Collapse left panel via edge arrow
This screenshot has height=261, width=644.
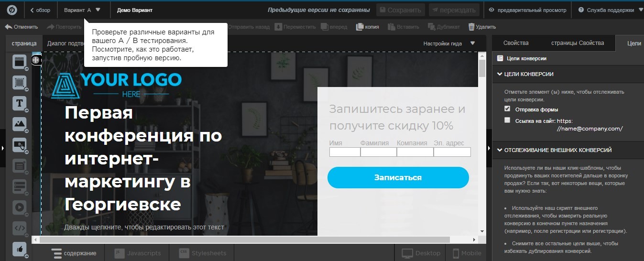[x=2, y=148]
